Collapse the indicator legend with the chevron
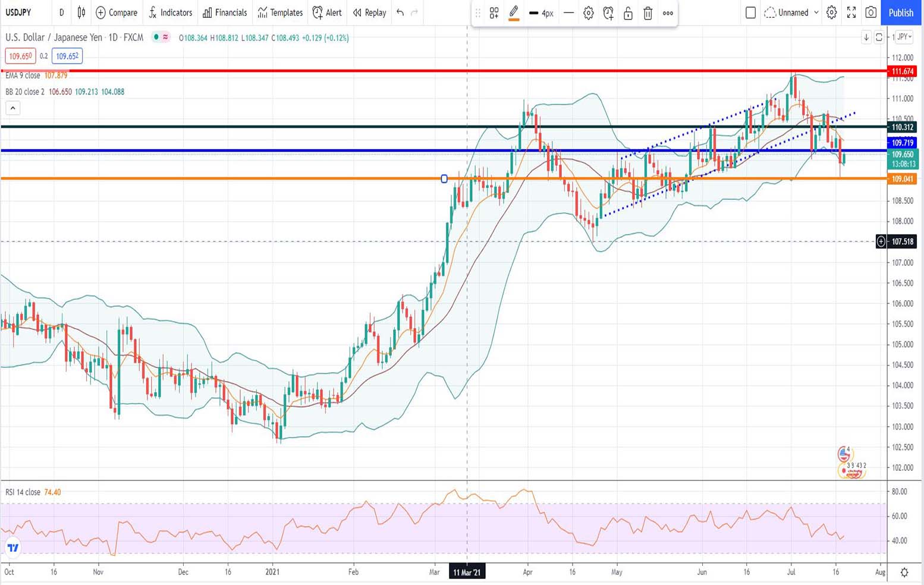The width and height of the screenshot is (924, 585). click(12, 108)
